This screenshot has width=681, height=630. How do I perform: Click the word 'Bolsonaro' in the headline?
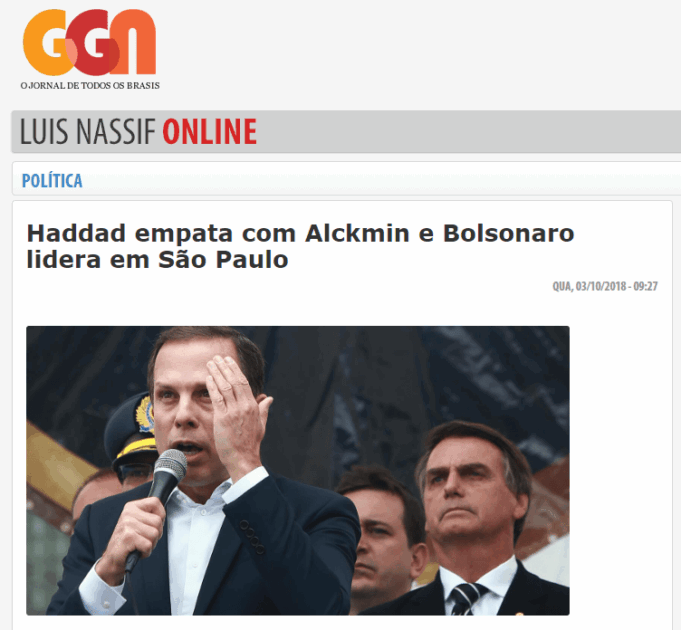[x=508, y=234]
